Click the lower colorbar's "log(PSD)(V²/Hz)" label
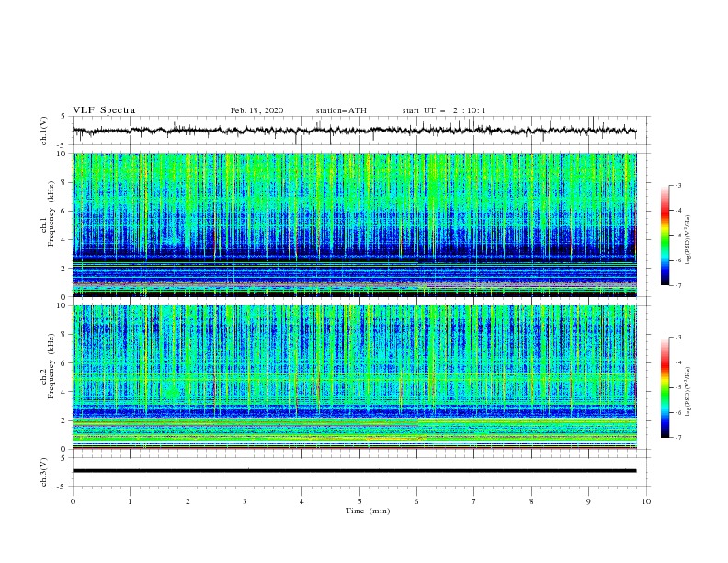This screenshot has height=563, width=728. [x=688, y=391]
